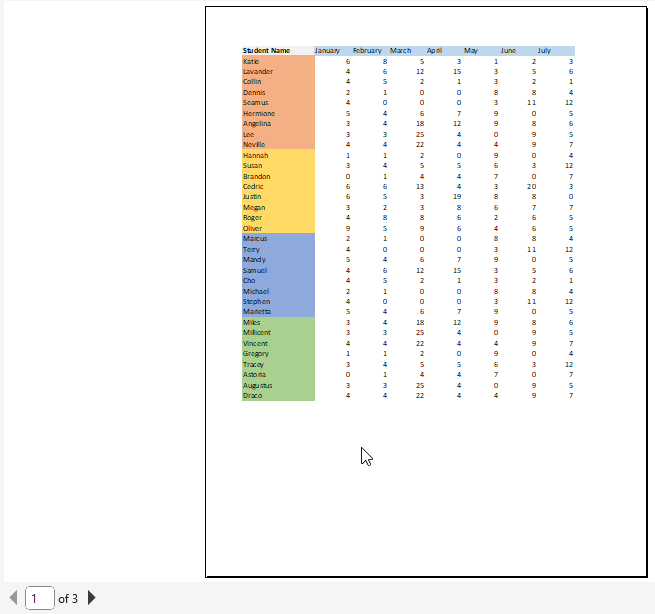Click the name 'Roger'
This screenshot has height=614, width=655.
[x=253, y=218]
